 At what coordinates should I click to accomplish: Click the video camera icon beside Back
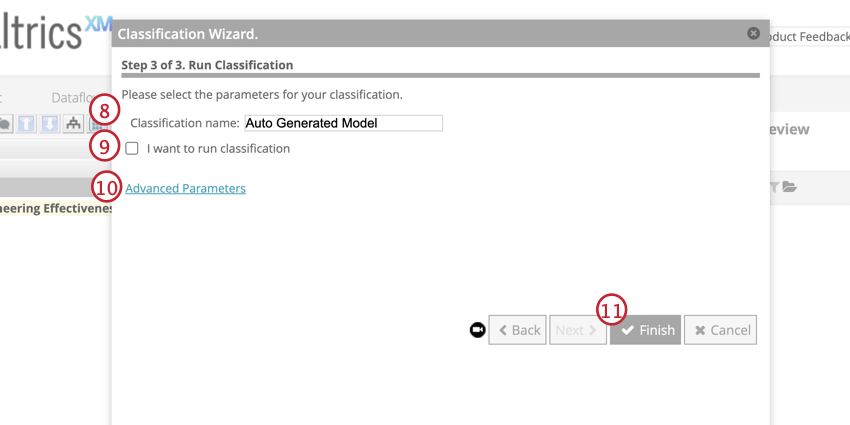[x=477, y=330]
